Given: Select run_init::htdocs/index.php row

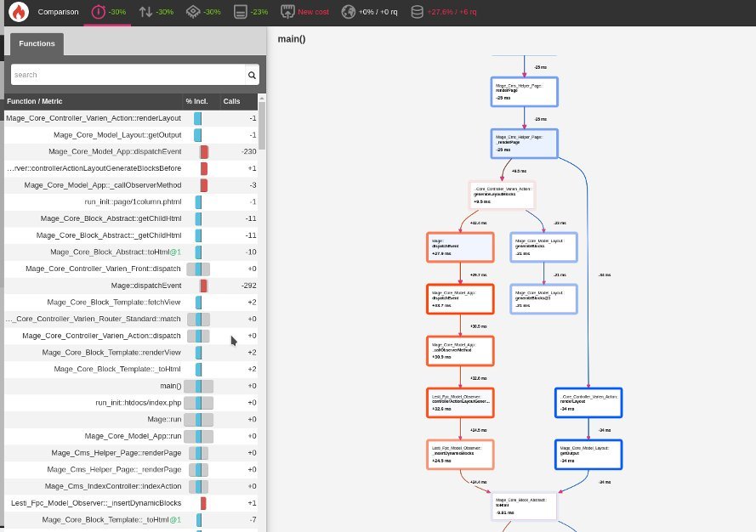Looking at the screenshot, I should tap(131, 402).
